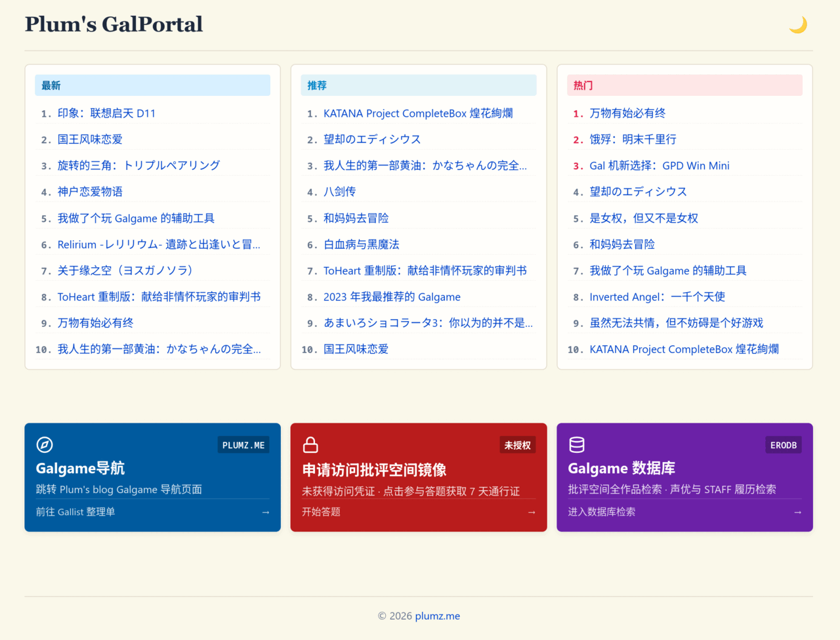
Task: Open 饿殍：明末千里行 article
Action: (x=633, y=139)
